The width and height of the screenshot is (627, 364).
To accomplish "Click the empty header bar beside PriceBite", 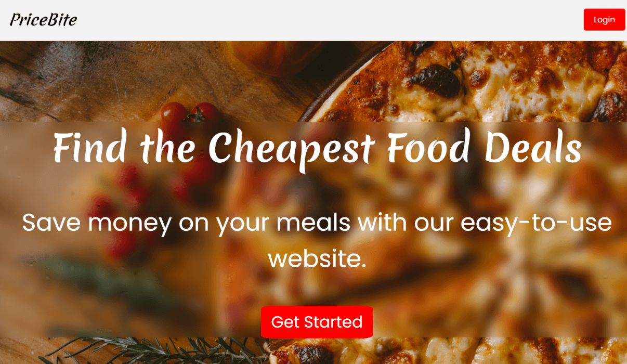I will tap(328, 20).
